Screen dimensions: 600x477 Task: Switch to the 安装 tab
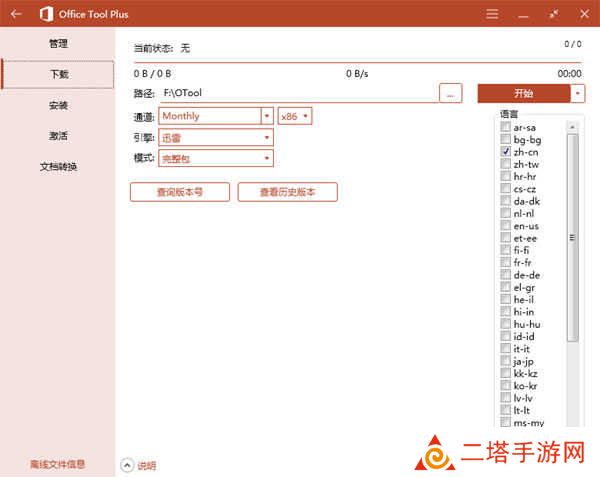[58, 105]
